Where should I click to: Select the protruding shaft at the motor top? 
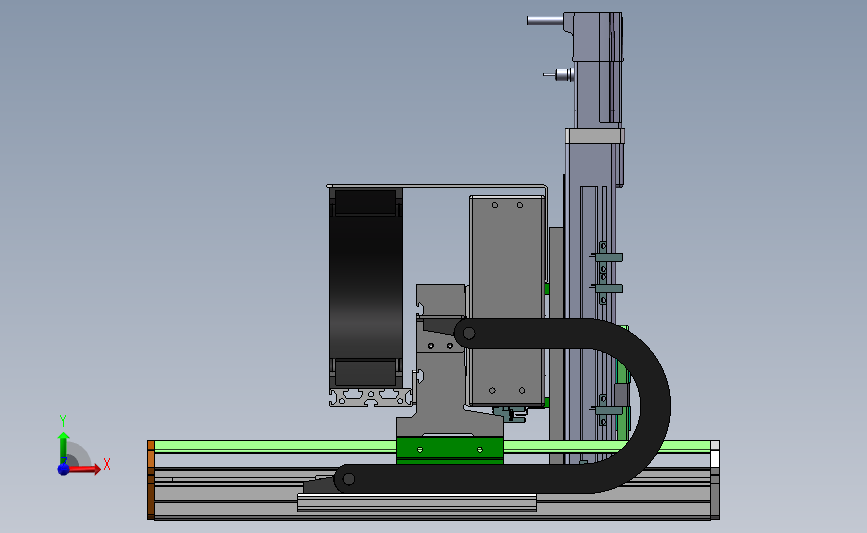point(545,21)
